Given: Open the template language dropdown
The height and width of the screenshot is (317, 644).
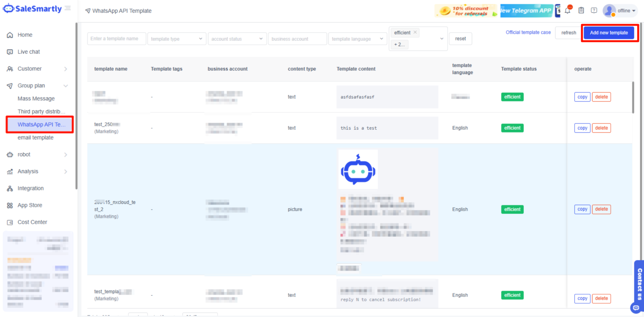Looking at the screenshot, I should coord(357,39).
